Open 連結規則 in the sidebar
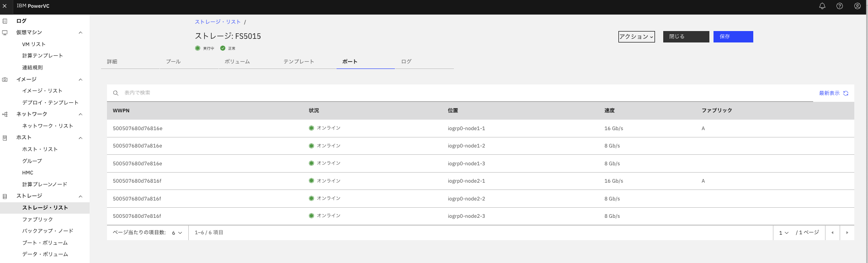The width and height of the screenshot is (868, 263). pos(32,68)
